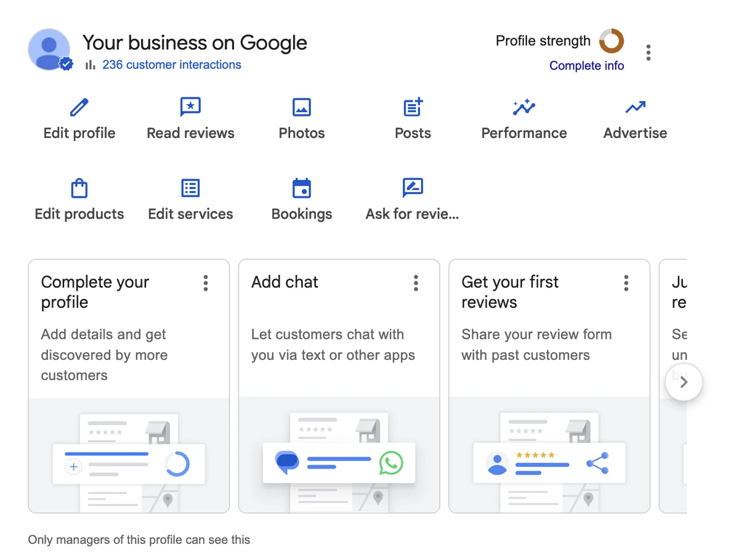Click the Profile strength donut ring
The width and height of the screenshot is (739, 560).
tap(612, 41)
